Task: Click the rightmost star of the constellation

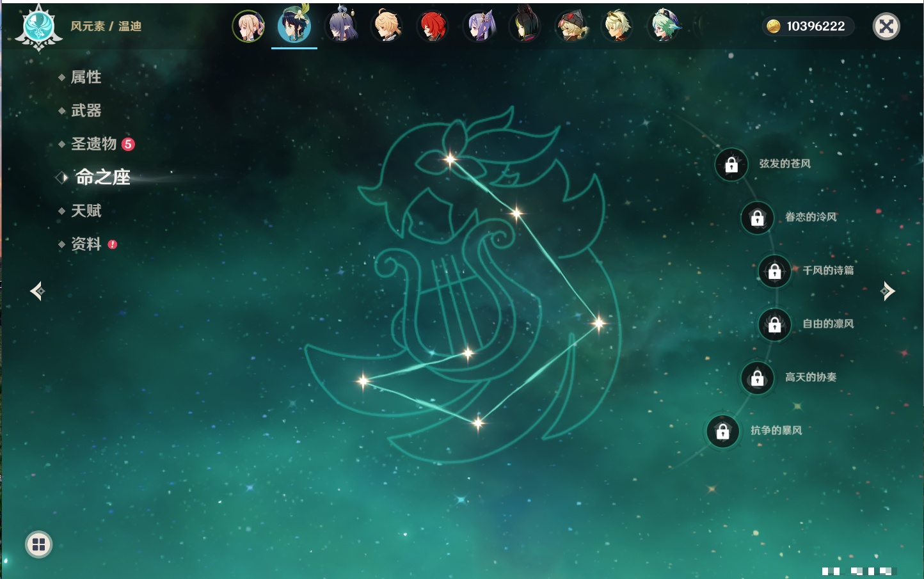Action: (x=599, y=323)
